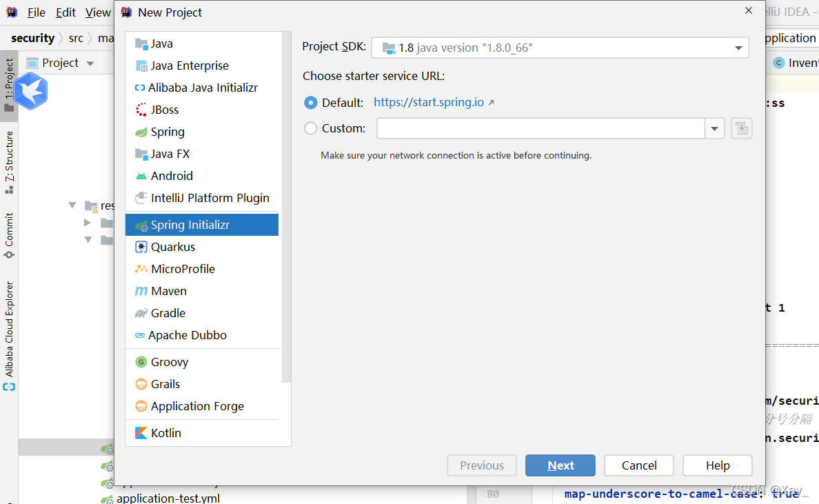The width and height of the screenshot is (819, 504).
Task: Open Help for New Project
Action: tap(718, 465)
